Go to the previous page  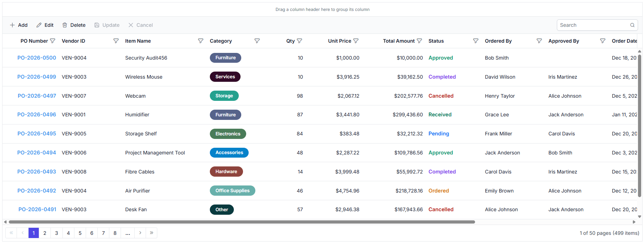click(23, 233)
